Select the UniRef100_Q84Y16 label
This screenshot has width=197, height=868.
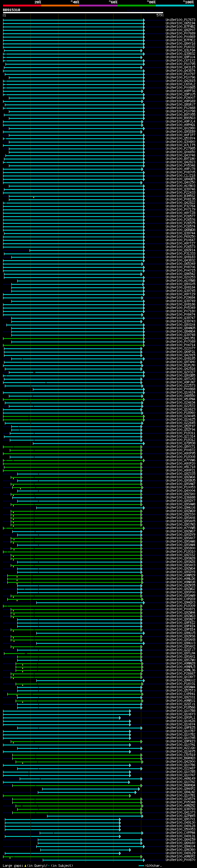pos(180,43)
